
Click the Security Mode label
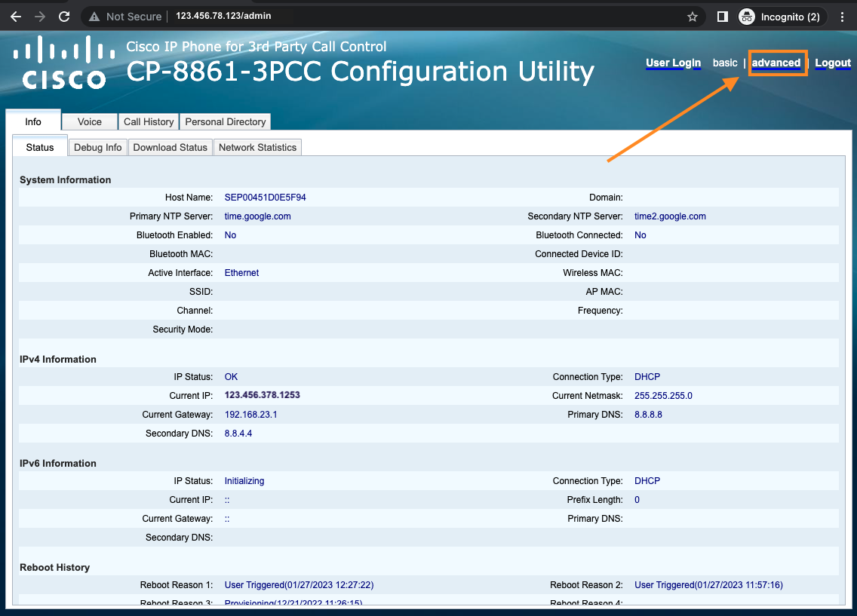183,329
